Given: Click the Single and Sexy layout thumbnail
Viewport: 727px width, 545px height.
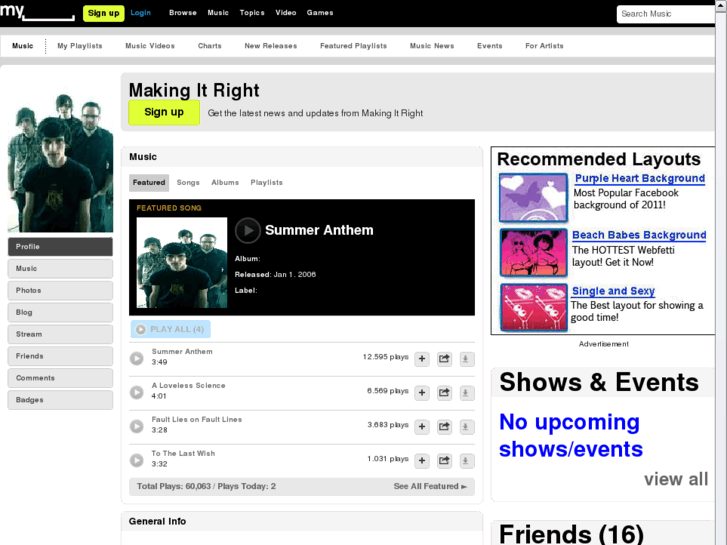Looking at the screenshot, I should point(533,308).
